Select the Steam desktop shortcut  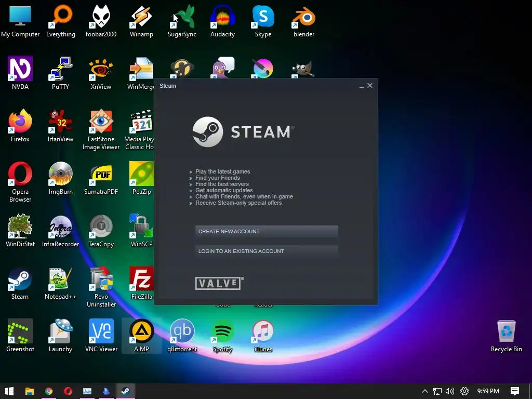[20, 284]
